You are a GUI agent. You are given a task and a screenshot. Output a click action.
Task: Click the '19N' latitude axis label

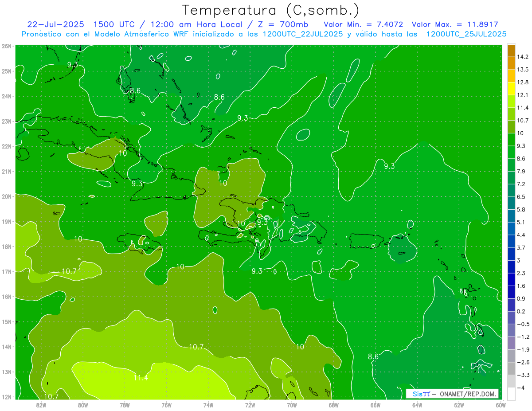[7, 221]
